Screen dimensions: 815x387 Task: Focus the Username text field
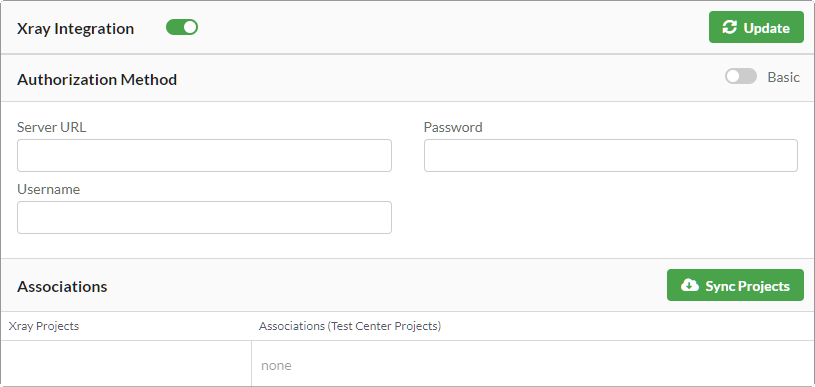204,217
